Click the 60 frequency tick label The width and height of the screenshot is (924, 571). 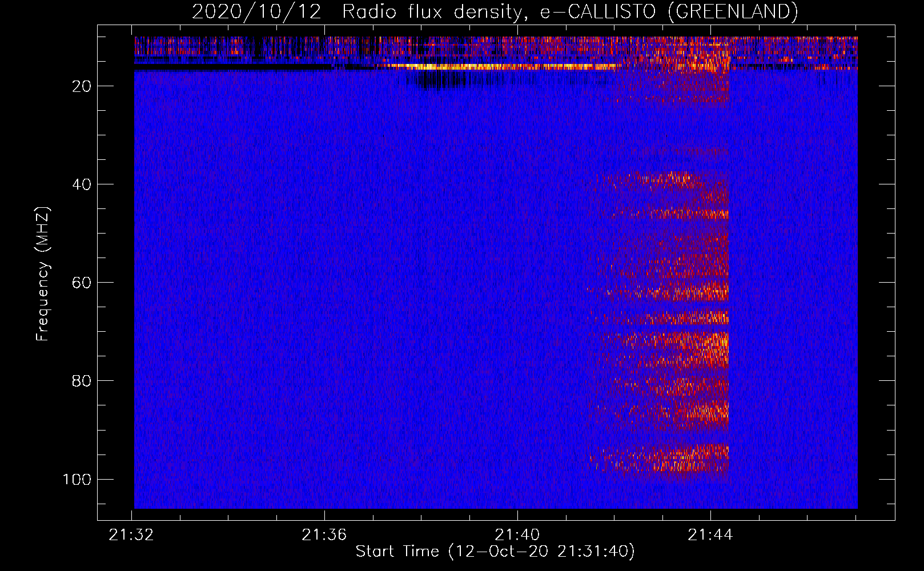point(82,283)
